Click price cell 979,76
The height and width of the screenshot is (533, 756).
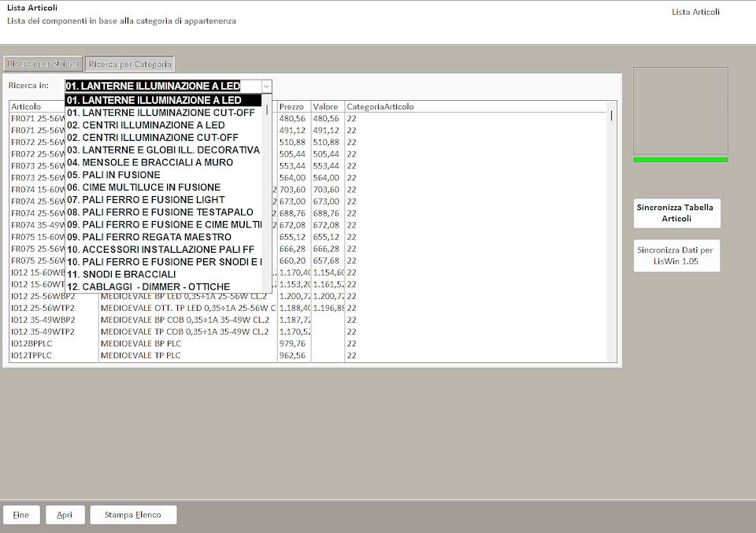click(x=292, y=343)
